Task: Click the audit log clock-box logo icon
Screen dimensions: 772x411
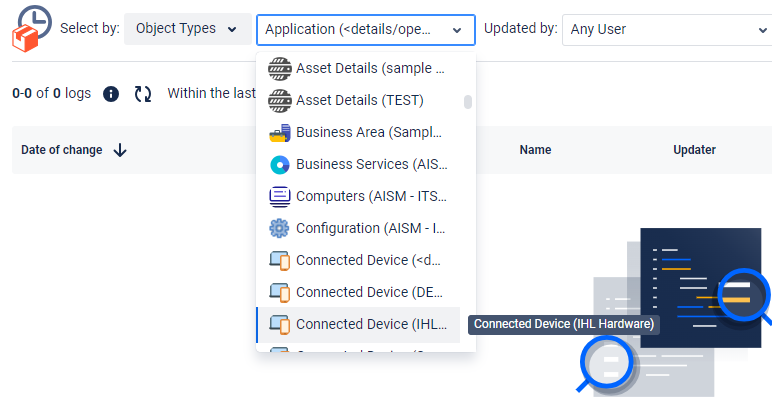Action: click(x=31, y=27)
